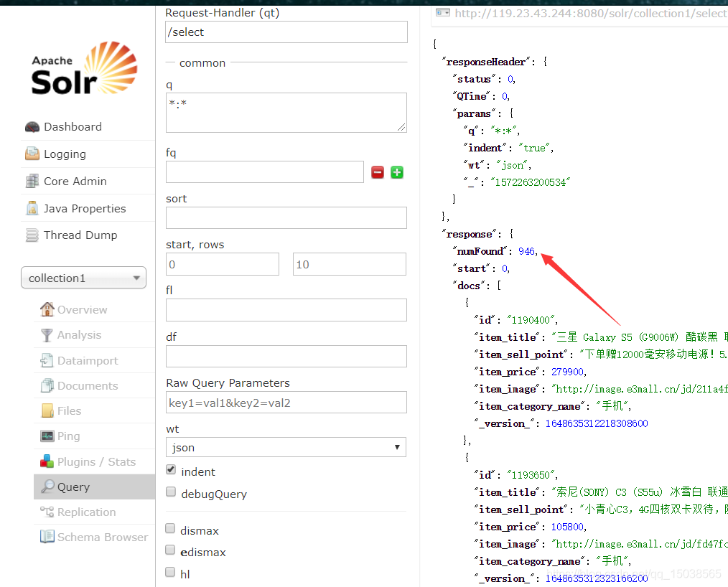Click the Thread Dump icon
Screen dimensions: 728x587
(x=32, y=235)
